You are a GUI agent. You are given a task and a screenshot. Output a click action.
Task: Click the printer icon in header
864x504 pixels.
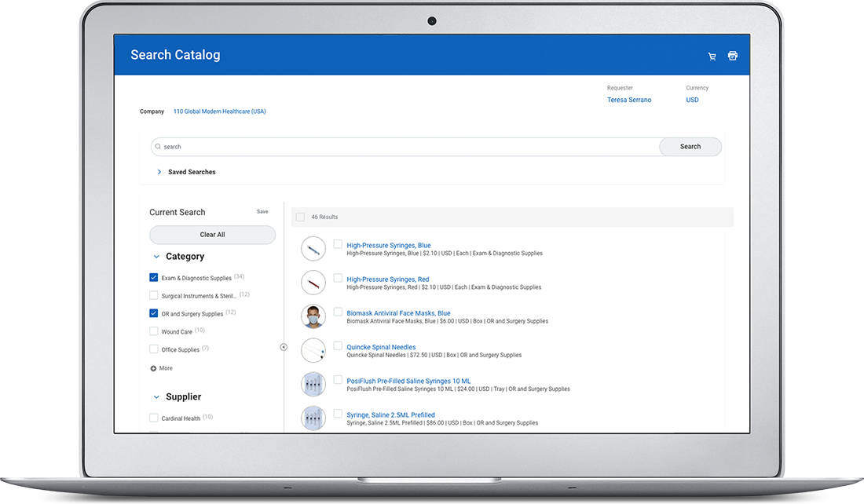click(733, 56)
